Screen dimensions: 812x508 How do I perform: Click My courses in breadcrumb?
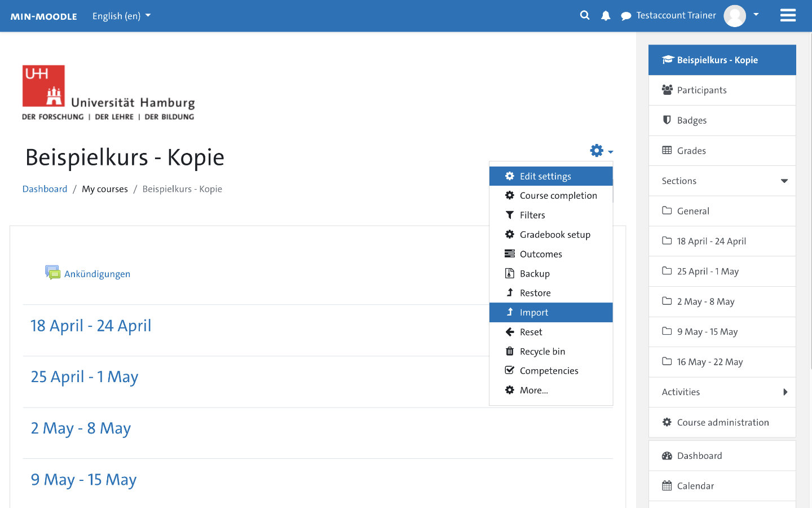point(105,189)
